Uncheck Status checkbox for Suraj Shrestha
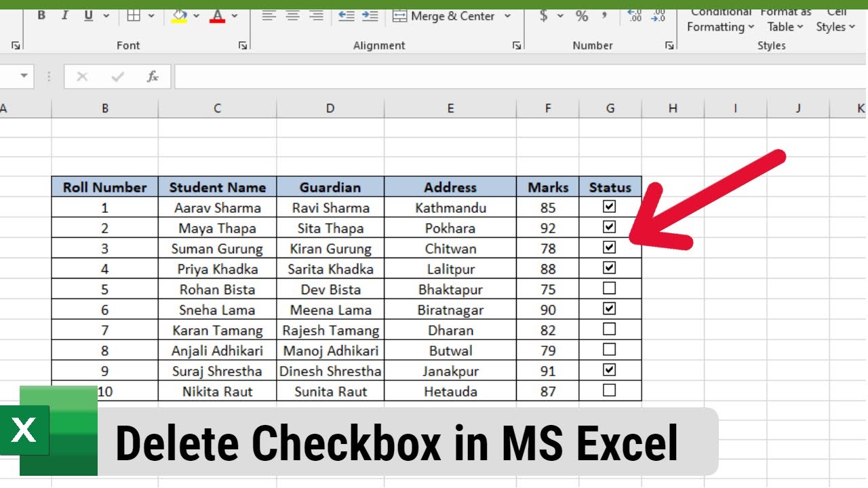This screenshot has height=488, width=868. (609, 369)
